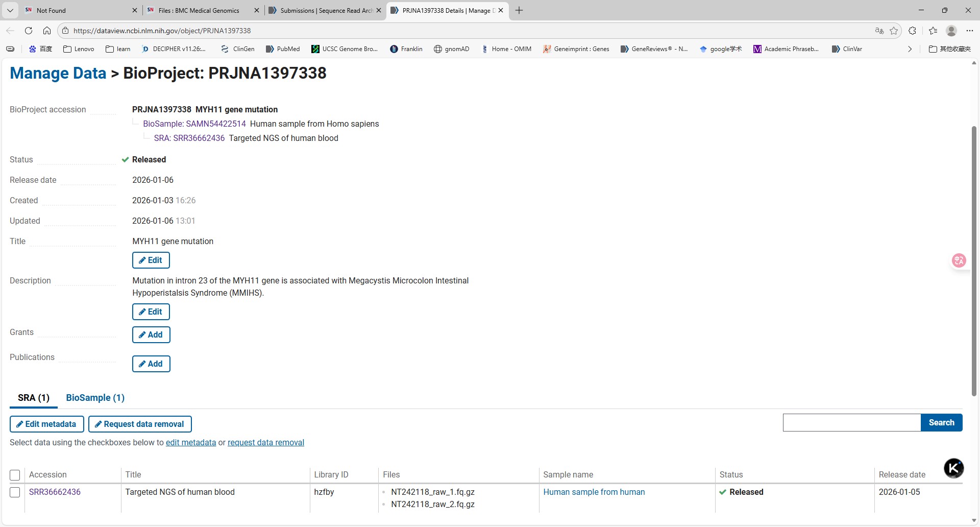Click the page vertical scrollbar
The width and height of the screenshot is (980, 527).
pos(974,260)
